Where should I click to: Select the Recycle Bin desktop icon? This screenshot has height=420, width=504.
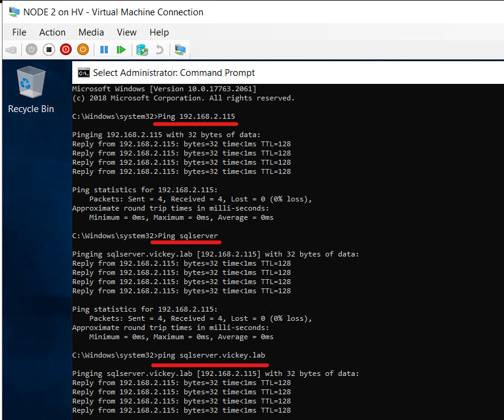tap(31, 89)
